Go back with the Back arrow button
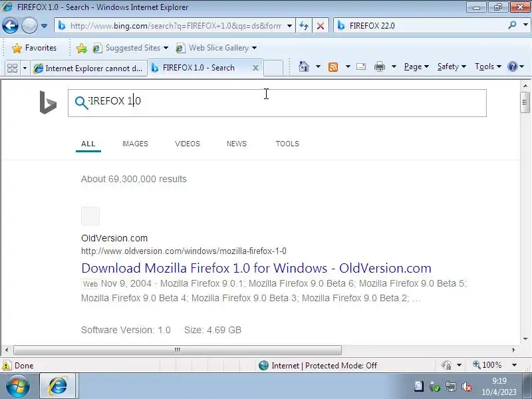Screen dimensions: 532x399 click(x=10, y=25)
